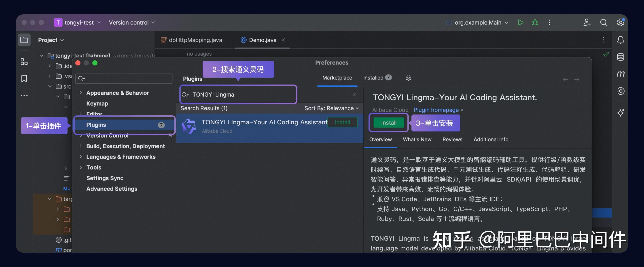
Task: Navigate forward arrow in Preferences
Action: pyautogui.click(x=577, y=80)
